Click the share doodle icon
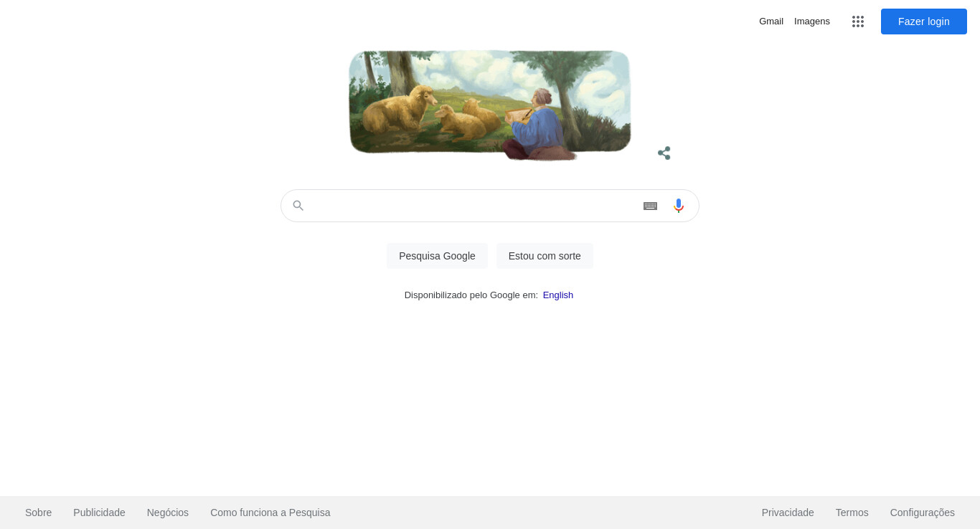This screenshot has height=529, width=980. (664, 153)
